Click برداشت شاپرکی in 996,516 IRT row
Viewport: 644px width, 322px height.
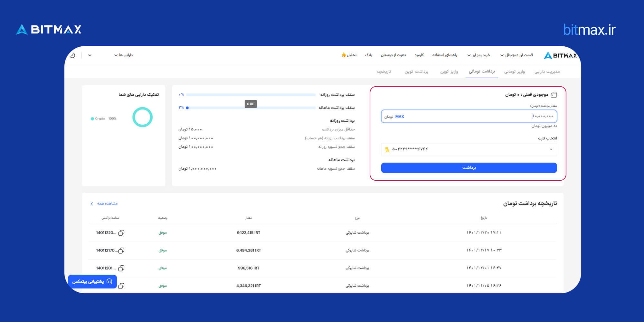point(357,268)
